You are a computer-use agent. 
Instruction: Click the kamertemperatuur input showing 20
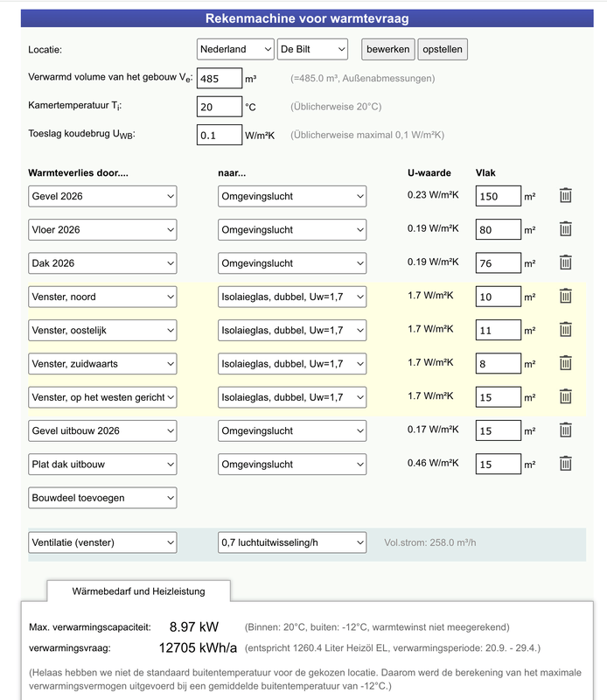pos(218,106)
